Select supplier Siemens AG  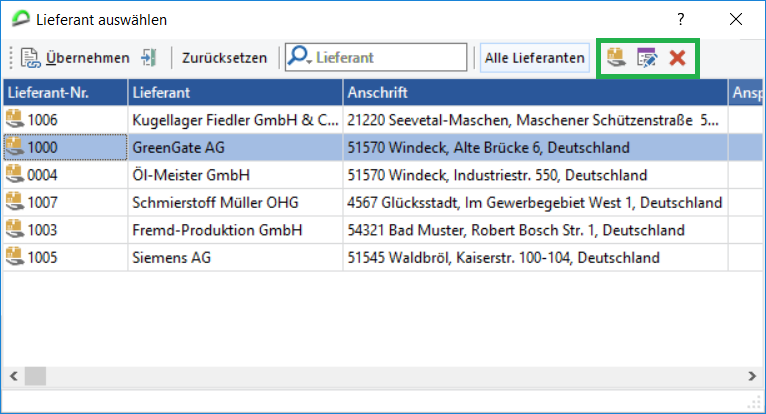coord(171,257)
